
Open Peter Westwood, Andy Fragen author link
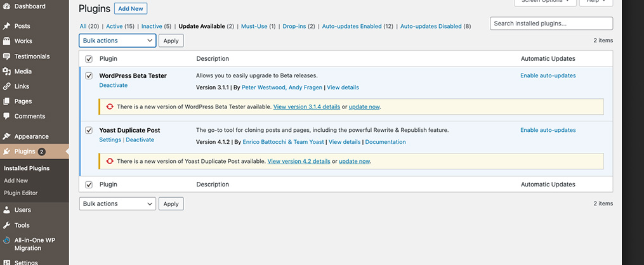point(282,87)
